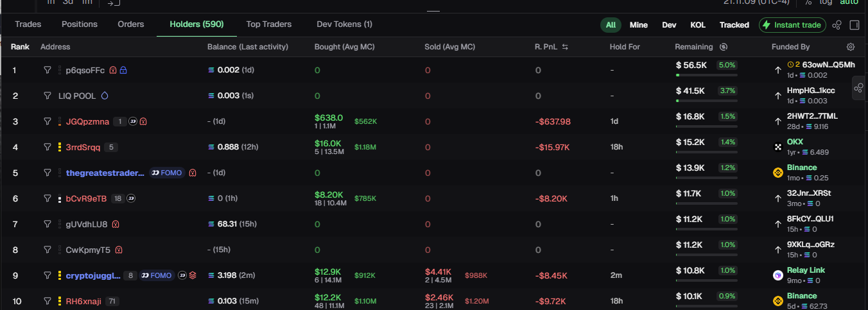
Task: Click funnel filter icon for LIQ POOL
Action: coord(47,96)
